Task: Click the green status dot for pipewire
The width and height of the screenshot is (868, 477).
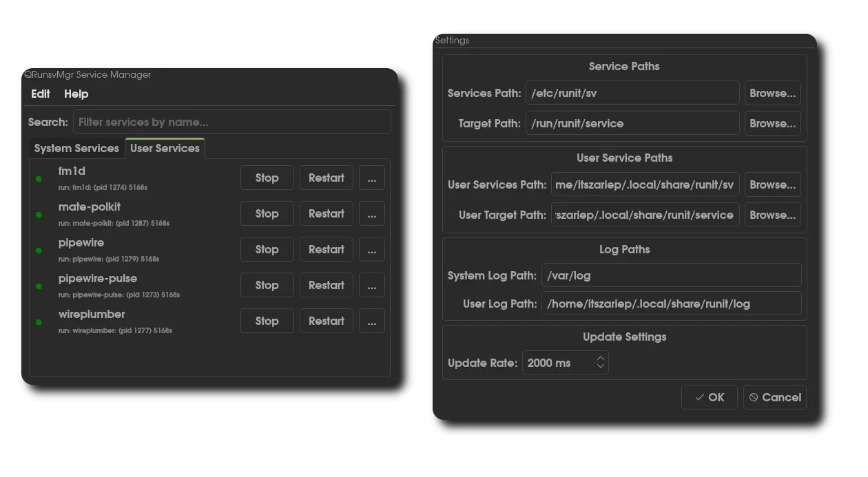Action: (39, 251)
